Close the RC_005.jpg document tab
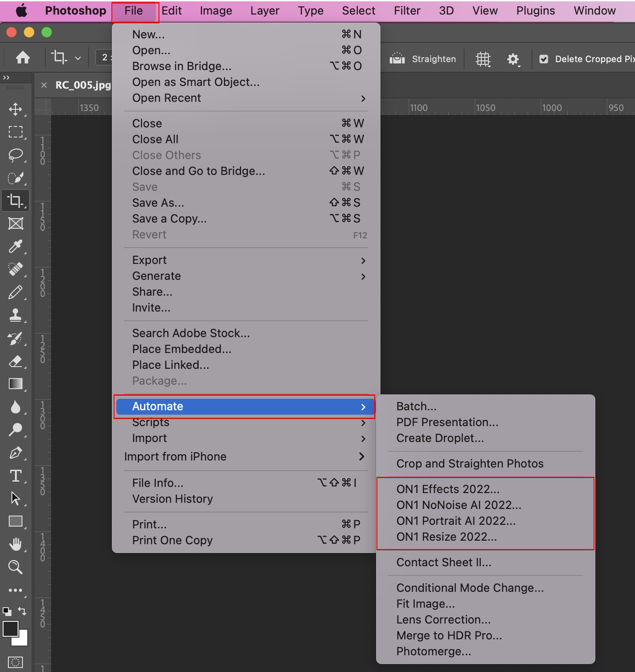 click(x=44, y=85)
